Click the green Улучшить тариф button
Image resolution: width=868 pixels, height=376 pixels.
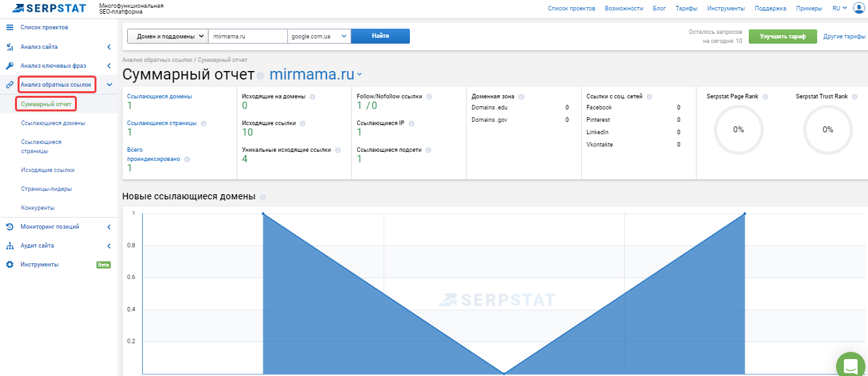point(783,36)
